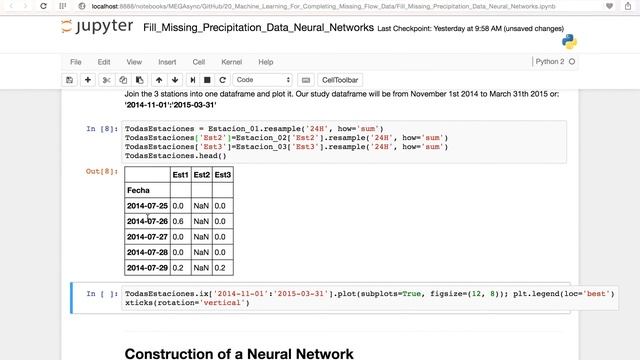Copy selected cells icon
This screenshot has height=360, width=640.
(x=123, y=80)
